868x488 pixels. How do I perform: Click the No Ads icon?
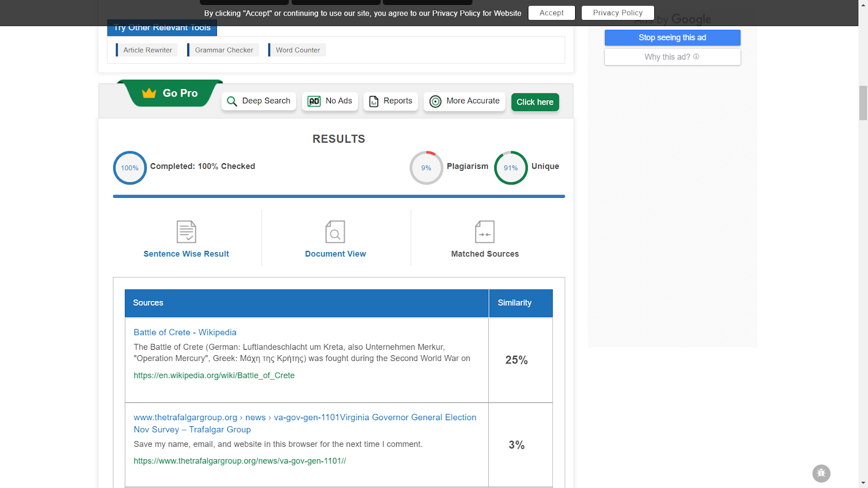click(314, 101)
